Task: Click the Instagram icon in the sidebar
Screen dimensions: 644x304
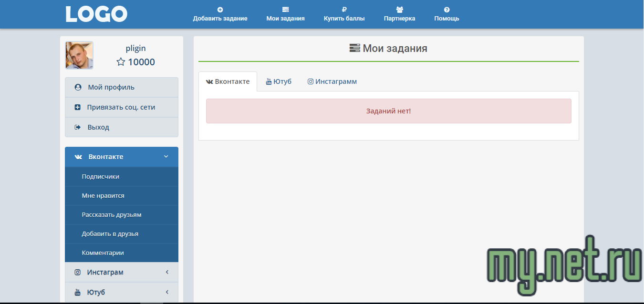Action: (x=78, y=272)
